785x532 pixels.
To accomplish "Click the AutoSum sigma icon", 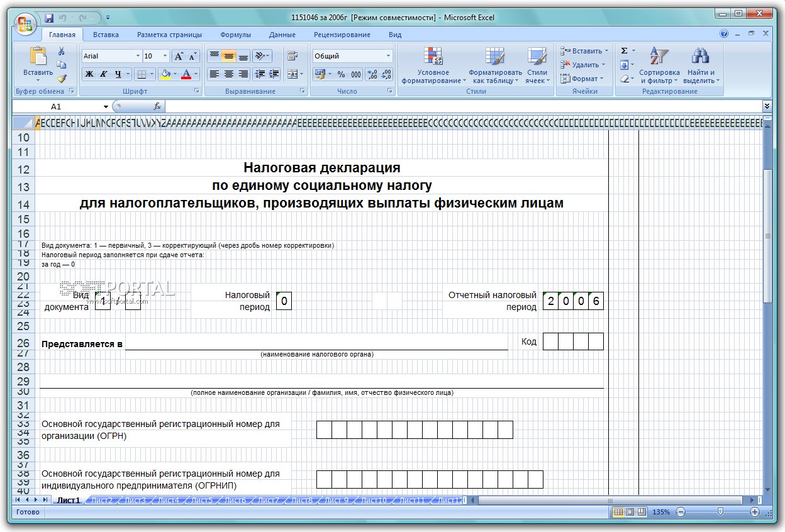I will pos(624,51).
